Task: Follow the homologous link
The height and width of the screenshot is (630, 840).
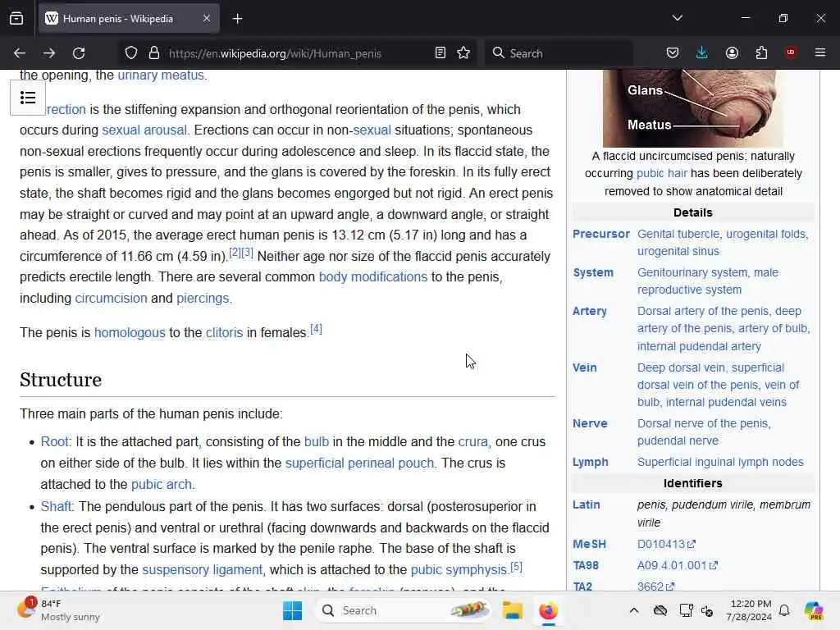Action: point(130,333)
